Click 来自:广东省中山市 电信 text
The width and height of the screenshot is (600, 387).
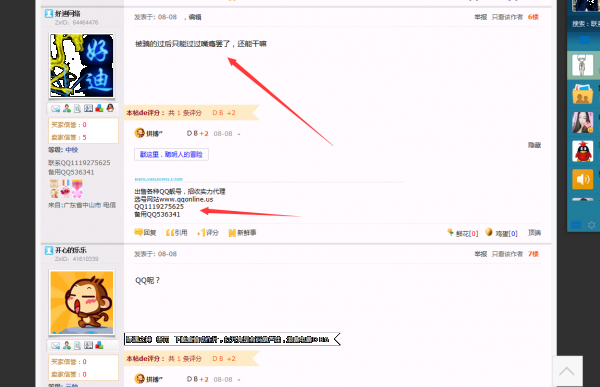tap(82, 205)
